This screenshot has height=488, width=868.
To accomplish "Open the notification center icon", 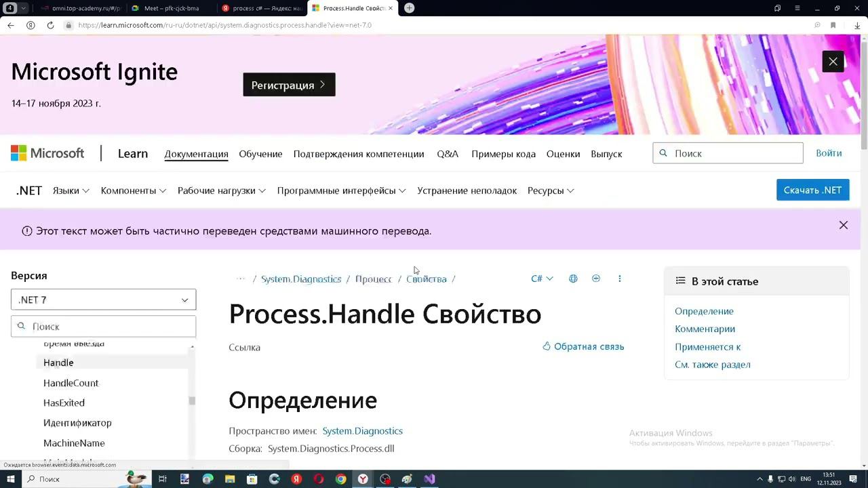I will click(x=853, y=479).
